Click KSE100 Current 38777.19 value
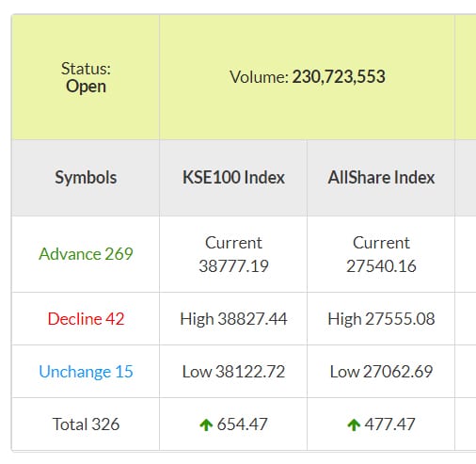The width and height of the screenshot is (476, 464). tap(233, 266)
